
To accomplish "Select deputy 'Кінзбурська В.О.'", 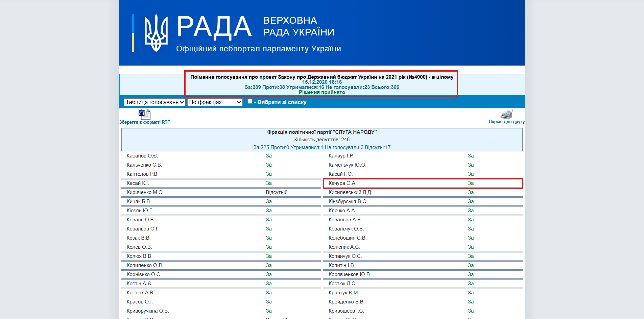I will (x=348, y=201).
